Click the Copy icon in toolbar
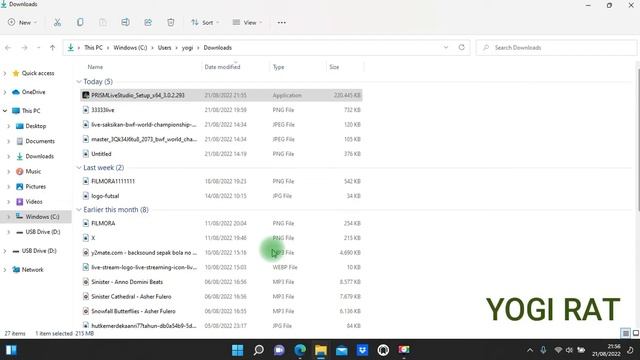 click(x=80, y=22)
